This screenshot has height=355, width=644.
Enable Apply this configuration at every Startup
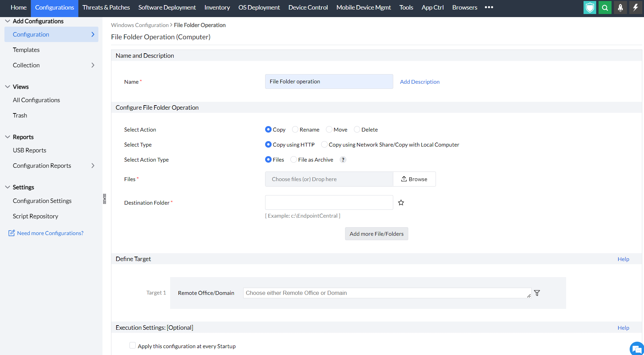coord(133,346)
